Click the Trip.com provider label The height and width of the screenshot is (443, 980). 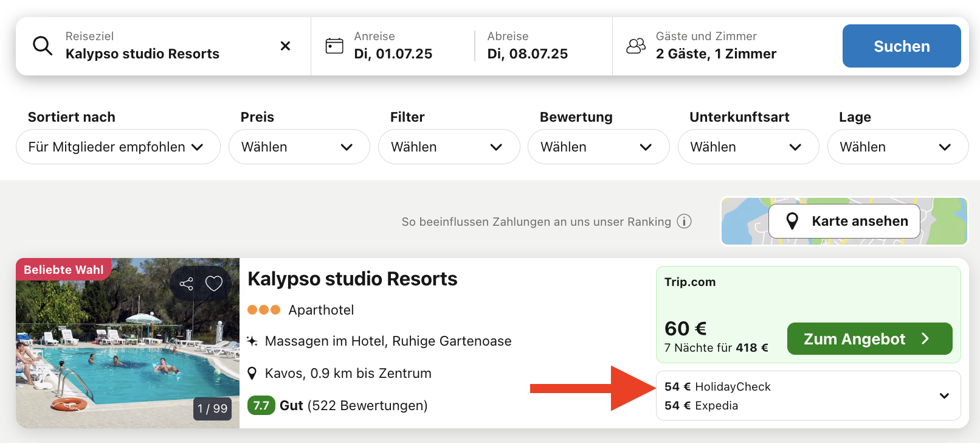click(x=690, y=282)
